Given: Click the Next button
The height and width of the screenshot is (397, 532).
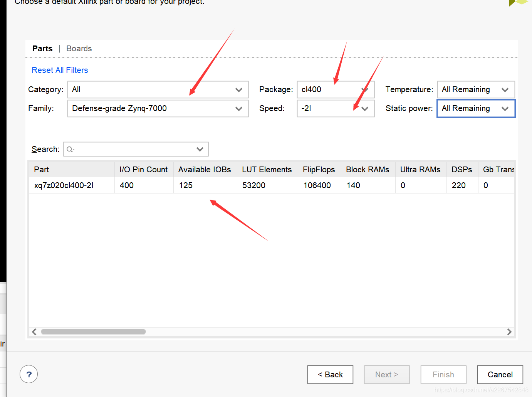Looking at the screenshot, I should pos(387,375).
